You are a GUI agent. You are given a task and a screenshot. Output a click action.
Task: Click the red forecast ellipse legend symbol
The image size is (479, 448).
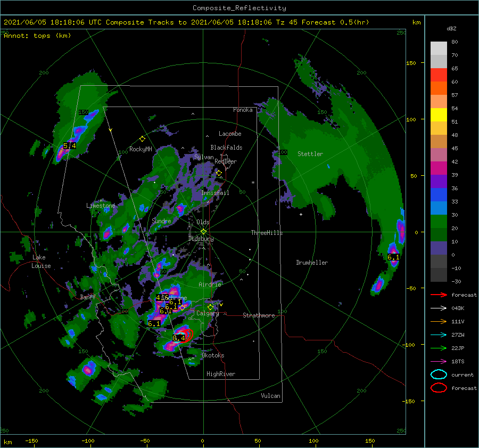(439, 388)
